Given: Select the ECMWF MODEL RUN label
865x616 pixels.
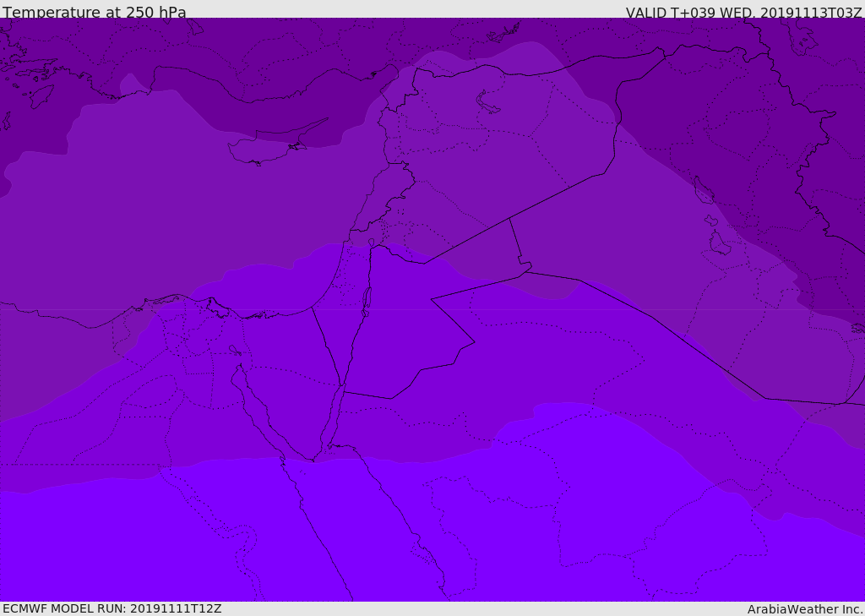Looking at the screenshot, I should point(112,608).
